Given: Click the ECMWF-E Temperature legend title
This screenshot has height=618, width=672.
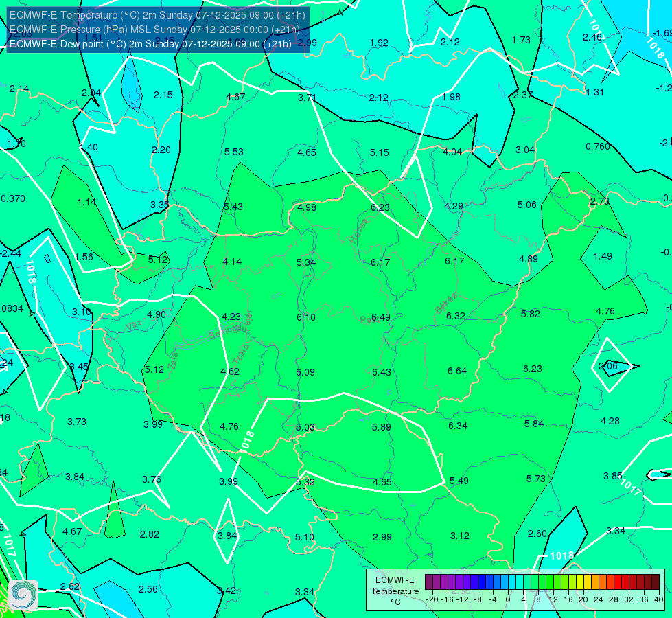Looking at the screenshot, I should point(395,586).
